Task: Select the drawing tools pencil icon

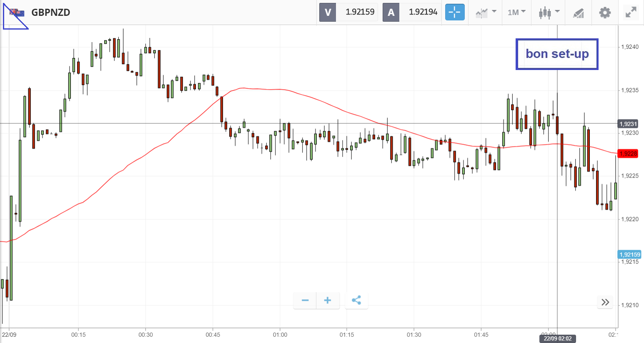Action: (578, 13)
